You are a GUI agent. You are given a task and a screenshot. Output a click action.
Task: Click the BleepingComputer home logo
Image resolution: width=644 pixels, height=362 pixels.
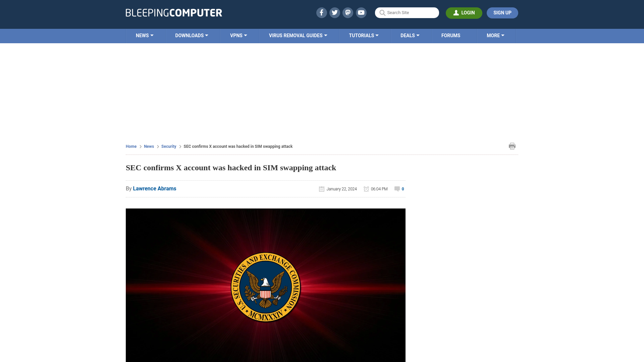click(x=173, y=12)
